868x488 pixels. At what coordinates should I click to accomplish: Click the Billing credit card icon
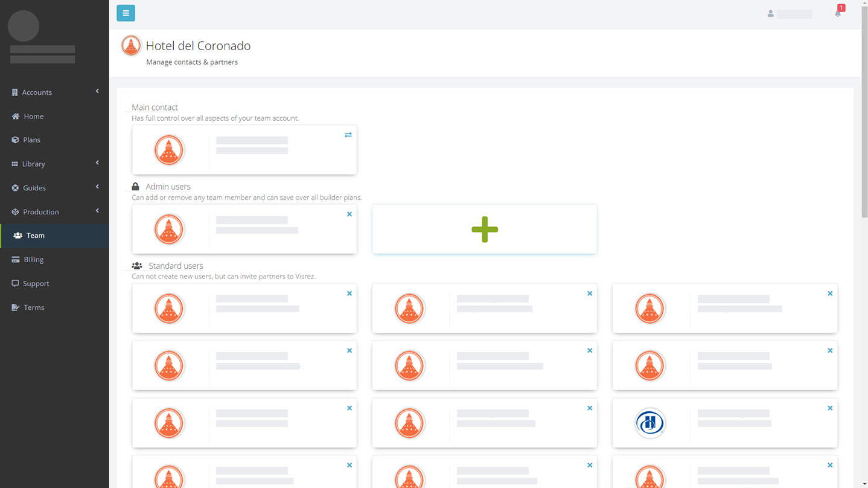coord(15,260)
